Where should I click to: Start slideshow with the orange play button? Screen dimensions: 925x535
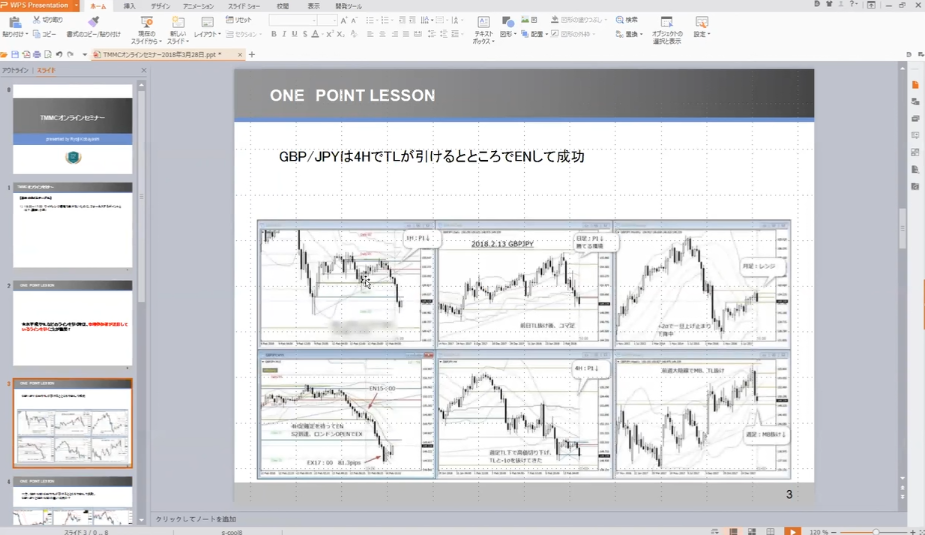coord(792,531)
